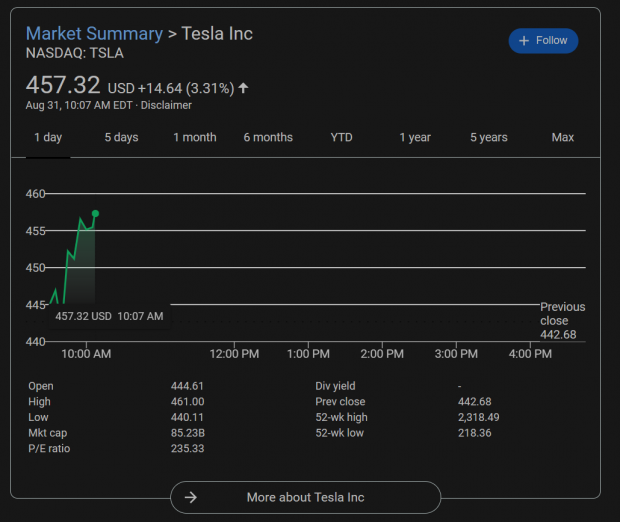This screenshot has width=620, height=522.
Task: Click the Follow button
Action: [x=543, y=41]
